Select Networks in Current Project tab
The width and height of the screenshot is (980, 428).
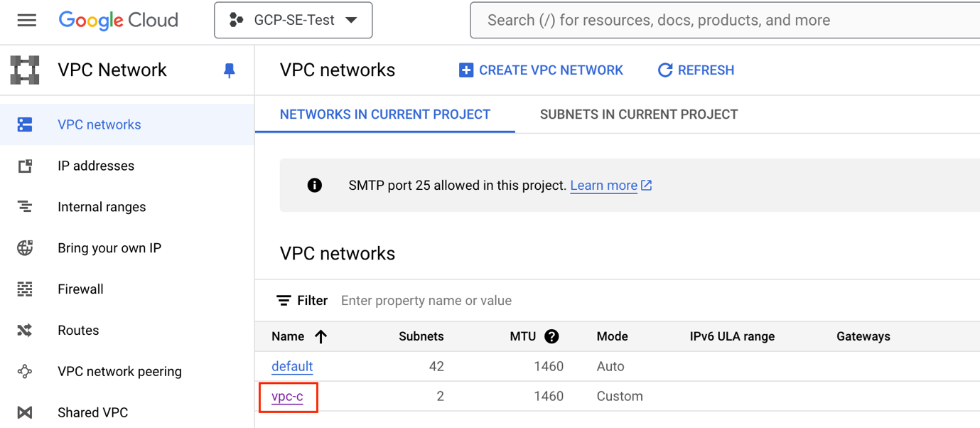tap(384, 114)
